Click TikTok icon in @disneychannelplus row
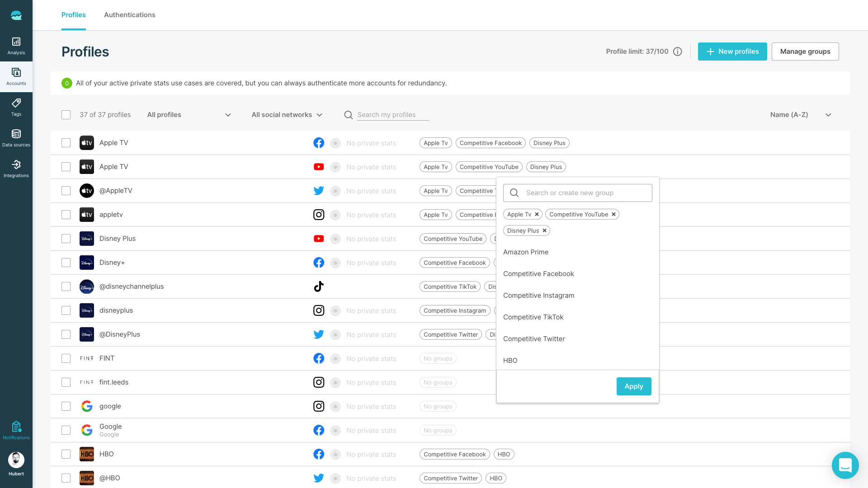 (319, 286)
